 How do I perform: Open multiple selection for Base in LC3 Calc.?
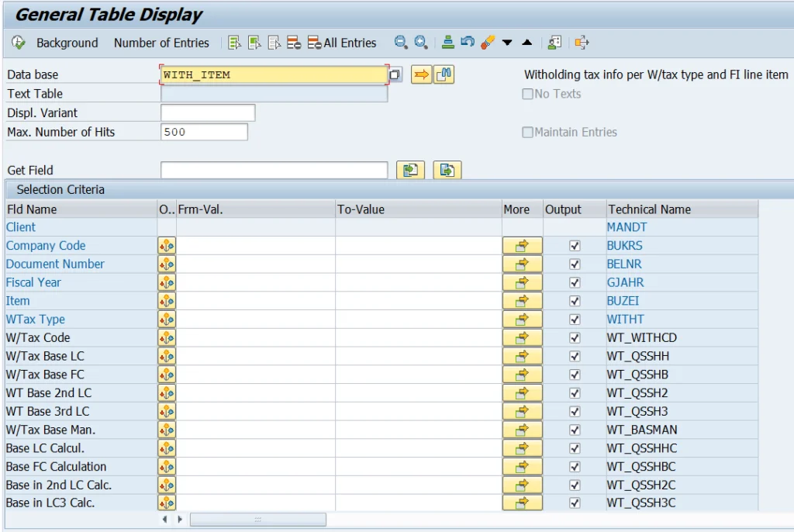point(522,503)
